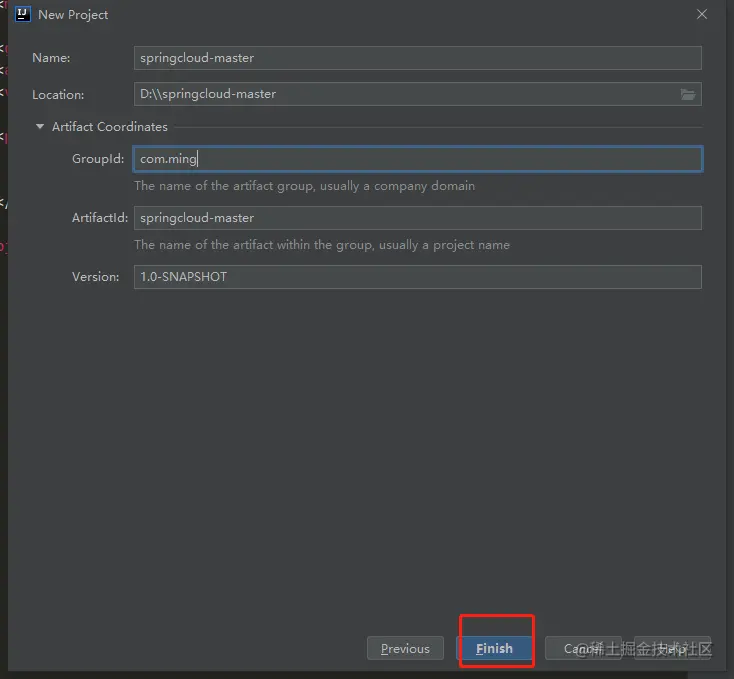Go back with the Previous button
The height and width of the screenshot is (679, 734).
[x=405, y=648]
